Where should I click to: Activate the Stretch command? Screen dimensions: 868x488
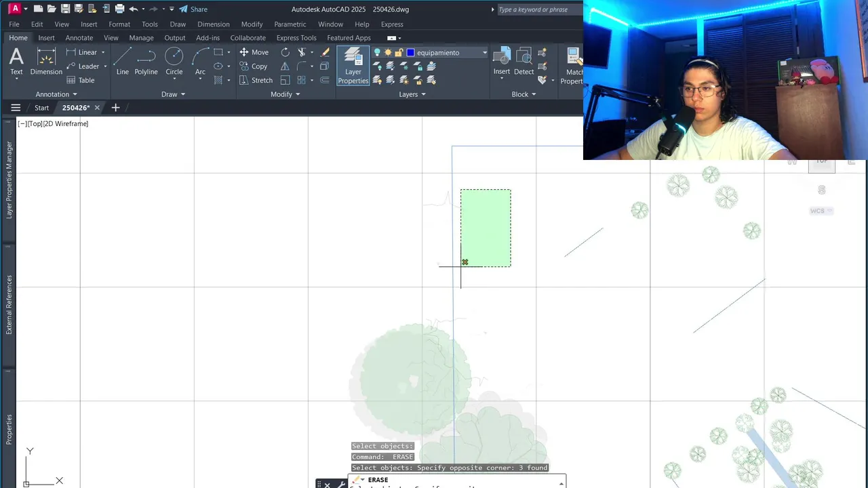[256, 80]
